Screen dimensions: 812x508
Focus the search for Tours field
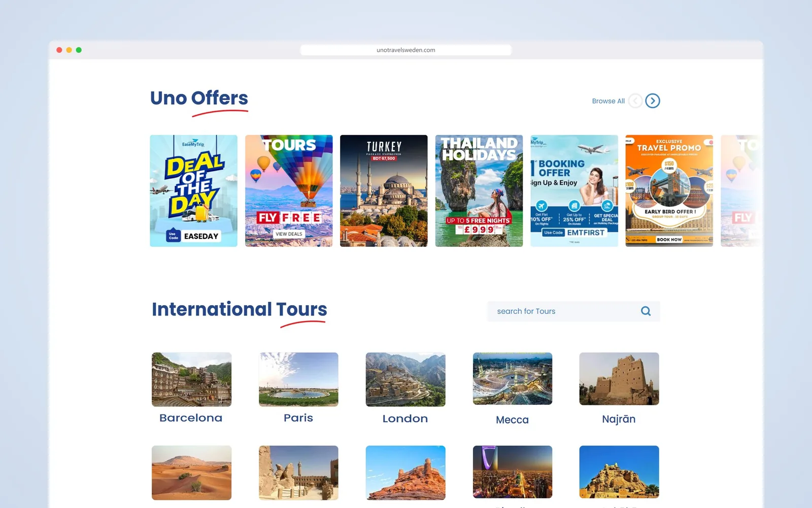click(573, 311)
